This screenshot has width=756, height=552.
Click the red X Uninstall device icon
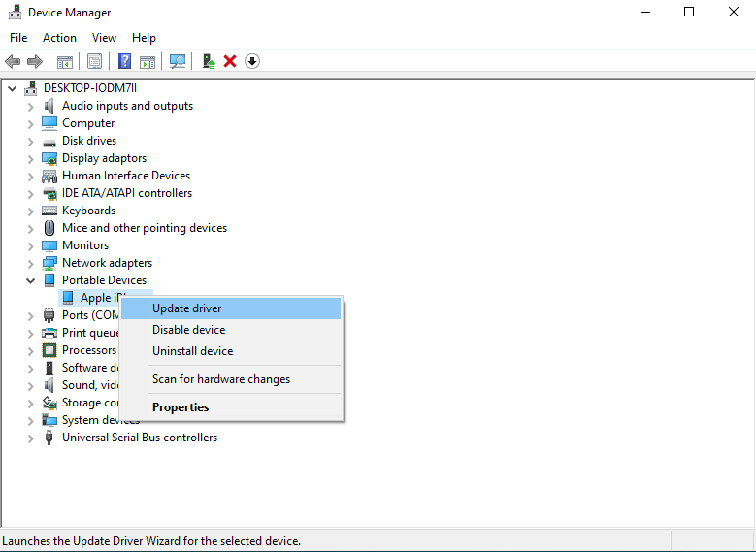230,61
